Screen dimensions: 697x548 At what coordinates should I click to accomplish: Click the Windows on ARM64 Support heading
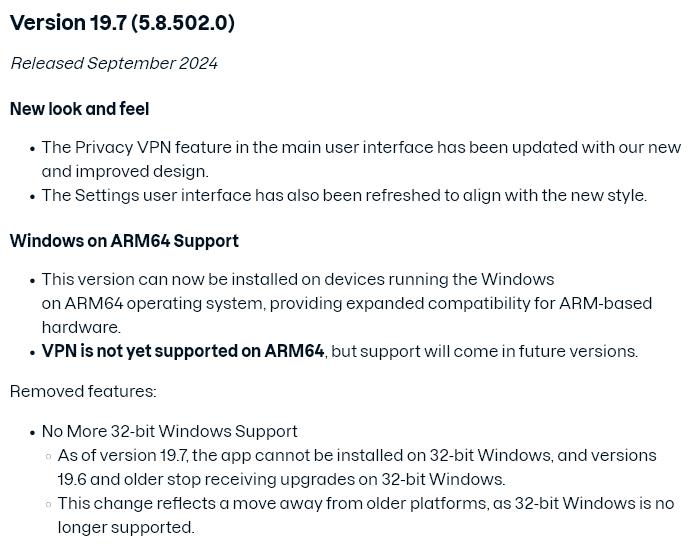(124, 241)
